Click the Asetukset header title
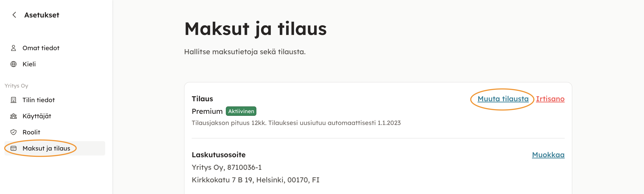 tap(42, 15)
